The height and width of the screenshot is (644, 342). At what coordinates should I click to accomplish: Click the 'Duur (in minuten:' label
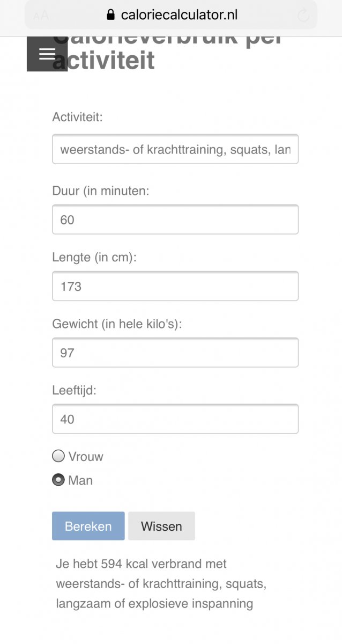point(100,191)
